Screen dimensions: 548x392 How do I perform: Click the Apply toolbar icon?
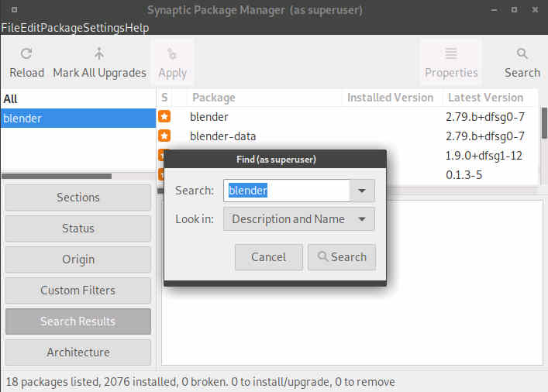[x=172, y=54]
